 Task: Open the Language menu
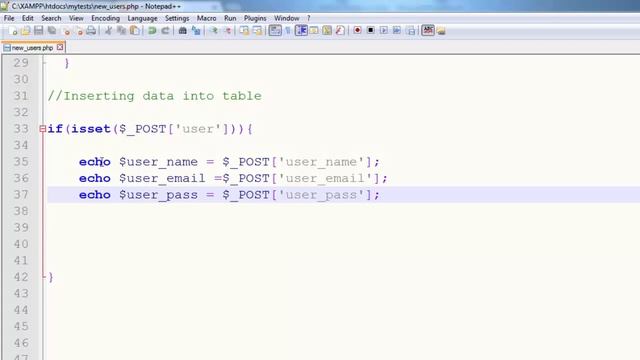point(142,18)
